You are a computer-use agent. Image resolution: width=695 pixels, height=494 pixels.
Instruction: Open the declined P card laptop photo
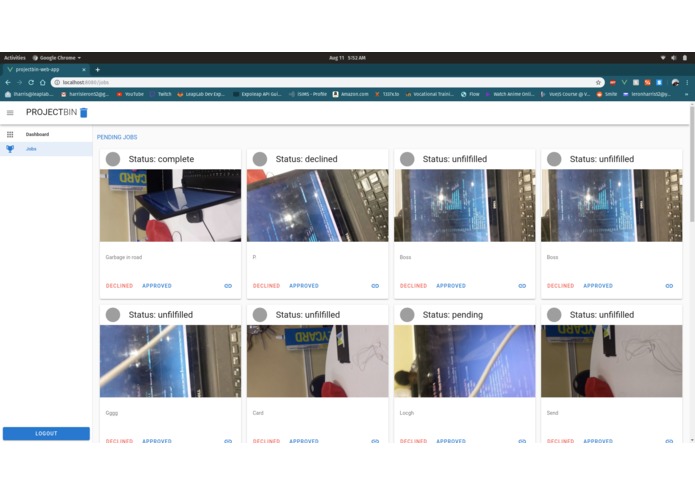[317, 205]
